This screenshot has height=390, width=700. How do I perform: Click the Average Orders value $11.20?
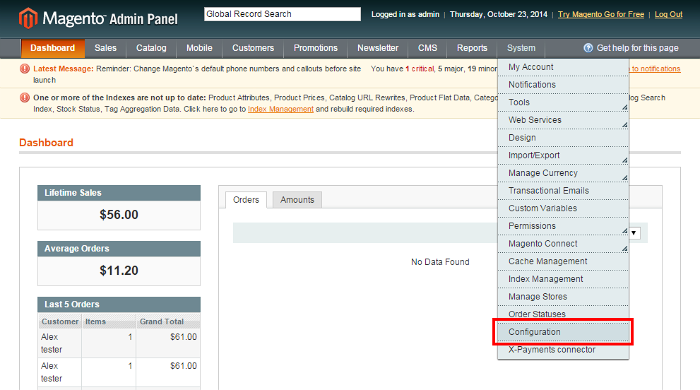tap(119, 270)
